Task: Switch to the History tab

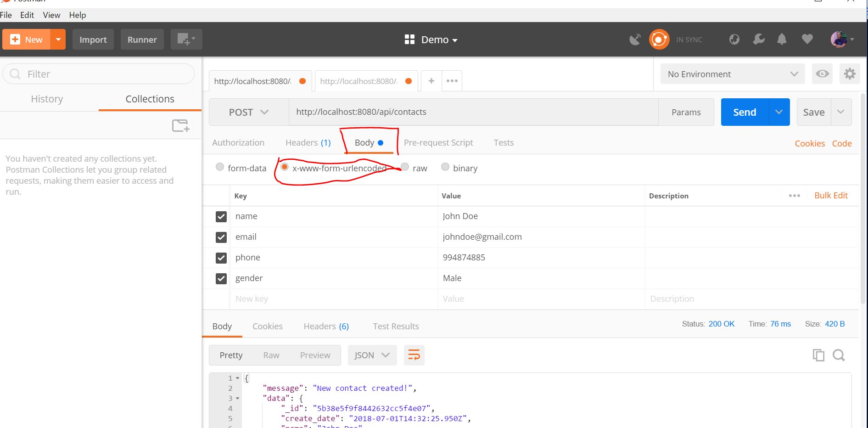Action: [x=47, y=99]
